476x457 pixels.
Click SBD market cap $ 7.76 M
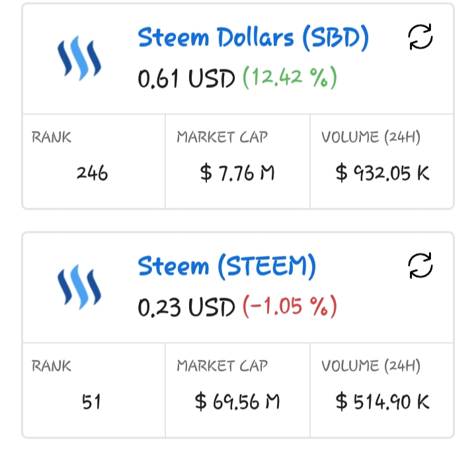click(x=237, y=173)
